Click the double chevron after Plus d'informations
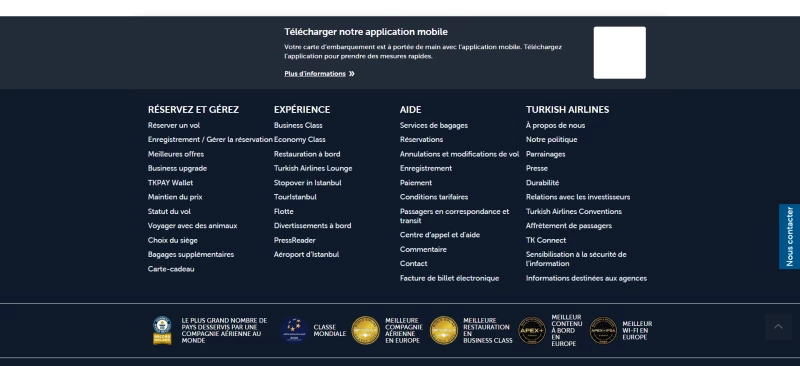 click(352, 74)
